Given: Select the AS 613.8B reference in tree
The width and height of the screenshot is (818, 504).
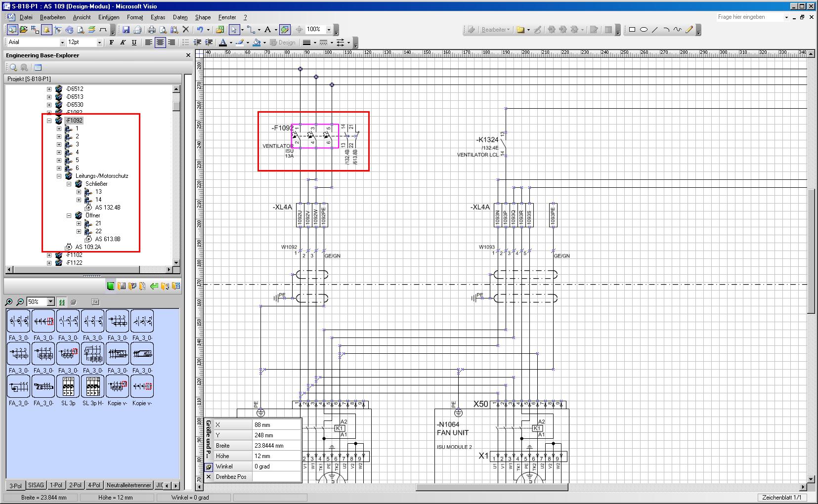Looking at the screenshot, I should (108, 239).
